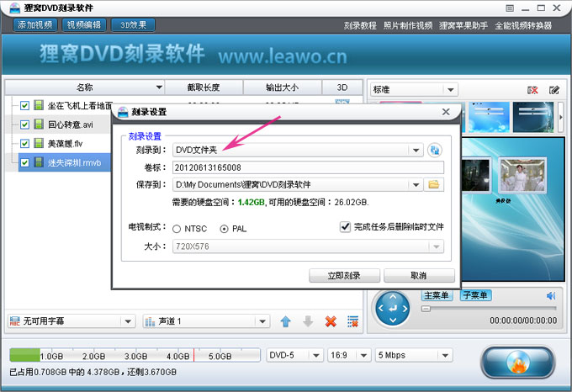Viewport: 572px width, 392px height.
Task: Open the 标准 template category dropdown
Action: coord(450,90)
